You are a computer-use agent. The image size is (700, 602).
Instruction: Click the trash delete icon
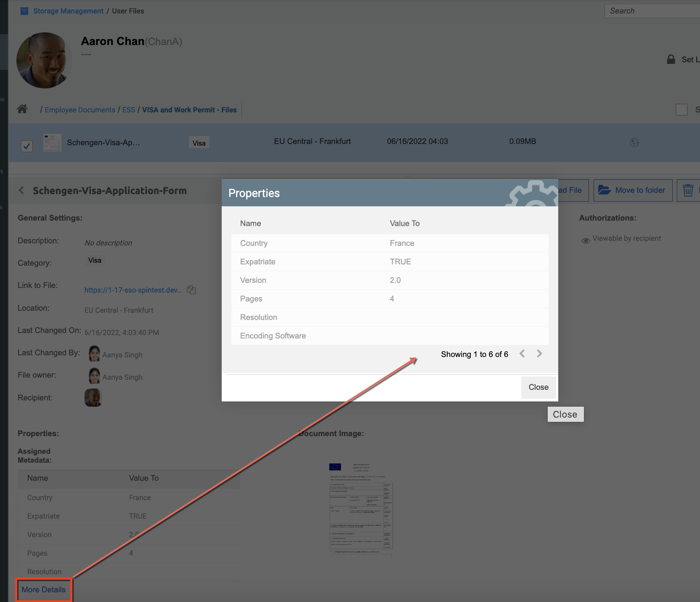click(688, 190)
